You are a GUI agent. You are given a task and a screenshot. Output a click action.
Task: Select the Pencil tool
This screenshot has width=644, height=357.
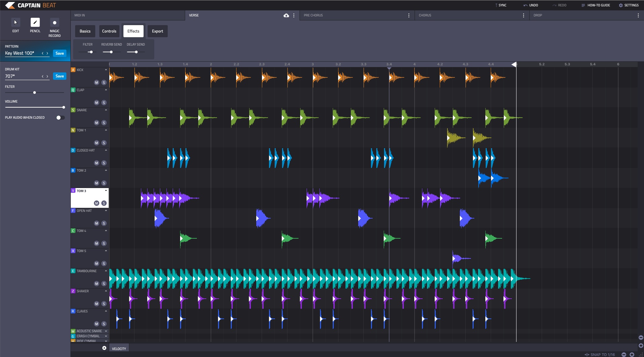click(35, 22)
